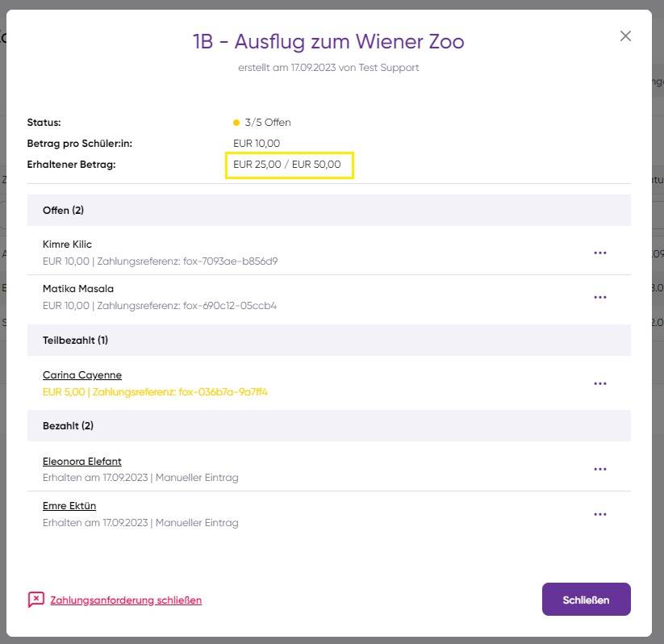
Task: Open the options menu for Emre Ektün
Action: tap(600, 514)
